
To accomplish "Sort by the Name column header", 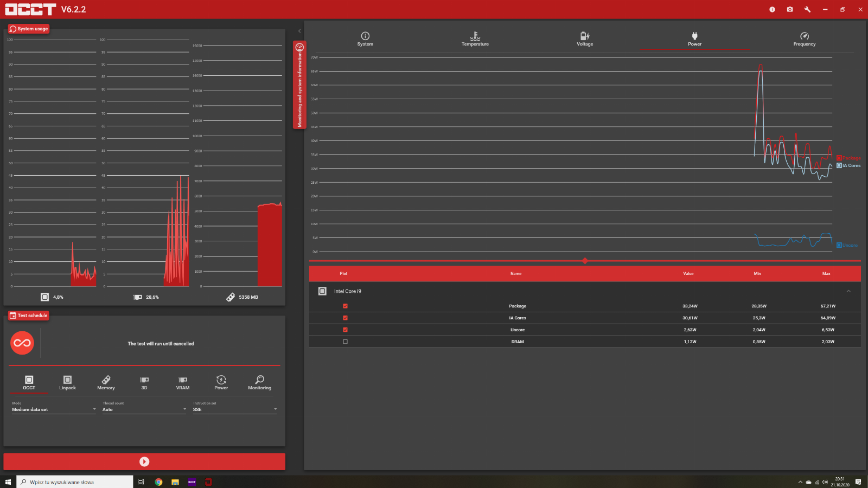I will click(516, 273).
